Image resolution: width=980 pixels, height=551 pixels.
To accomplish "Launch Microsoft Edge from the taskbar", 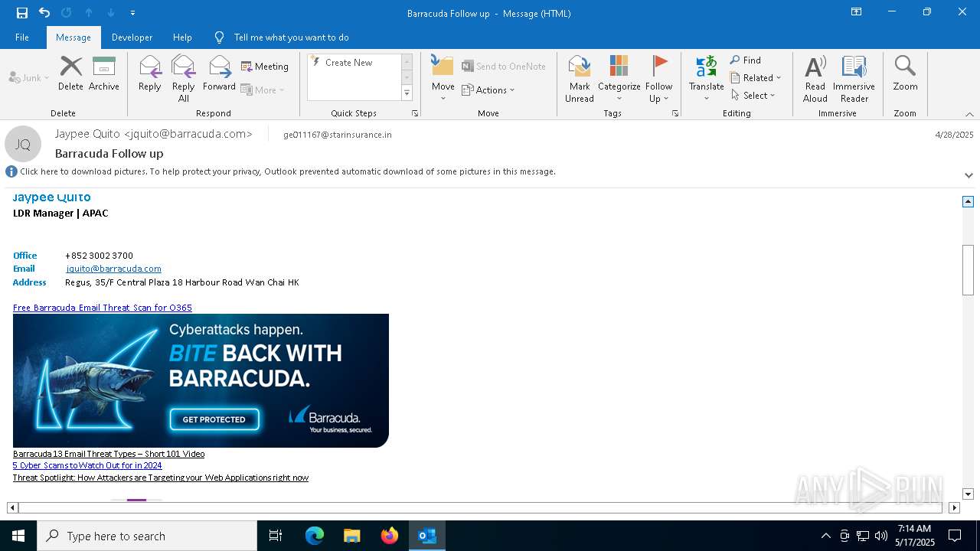I will pos(315,536).
